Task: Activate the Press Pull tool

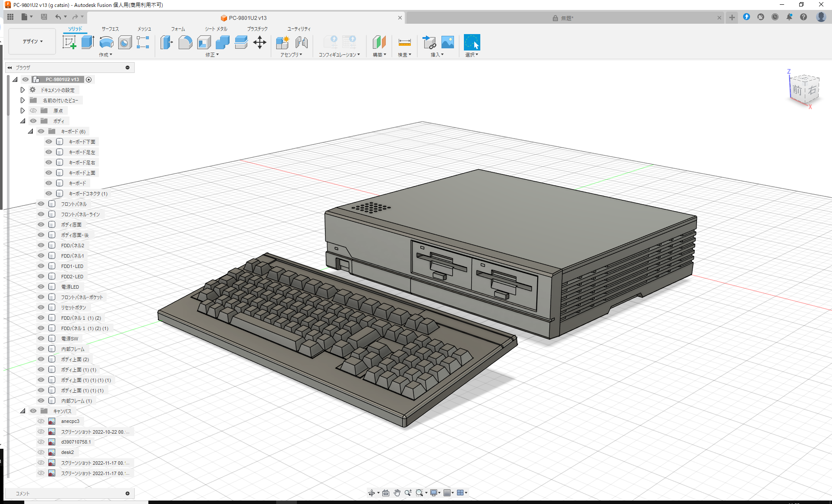Action: (167, 42)
